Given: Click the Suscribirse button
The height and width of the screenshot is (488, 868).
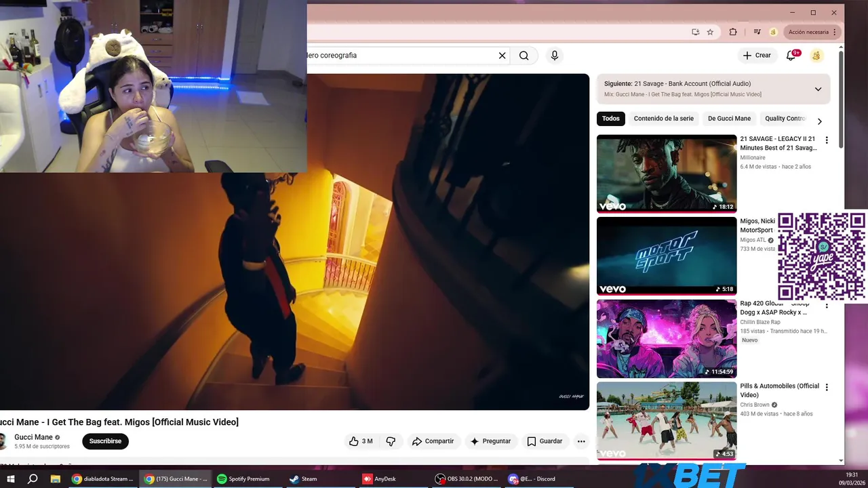Looking at the screenshot, I should [105, 441].
